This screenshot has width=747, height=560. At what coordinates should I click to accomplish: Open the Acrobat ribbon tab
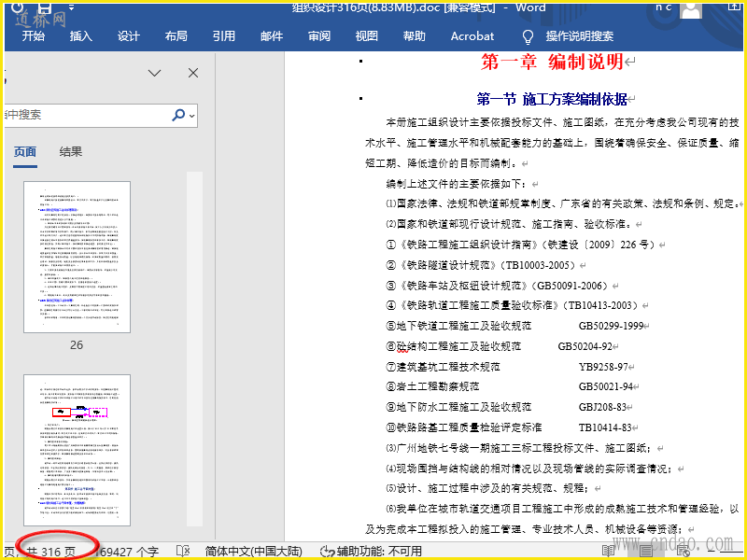472,36
